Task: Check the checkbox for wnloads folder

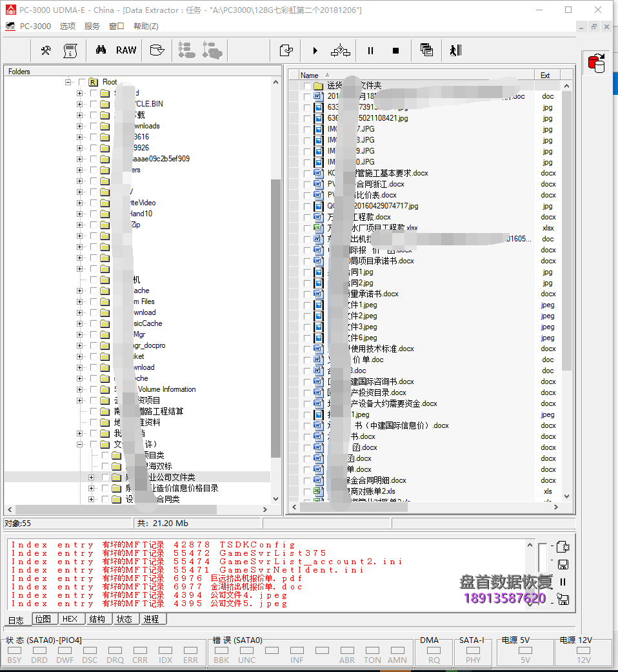Action: (x=94, y=126)
